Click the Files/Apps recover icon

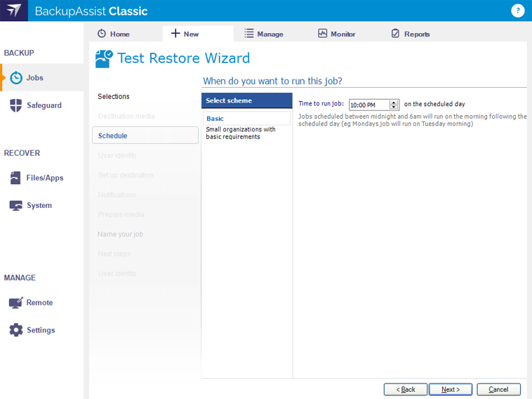(x=15, y=178)
